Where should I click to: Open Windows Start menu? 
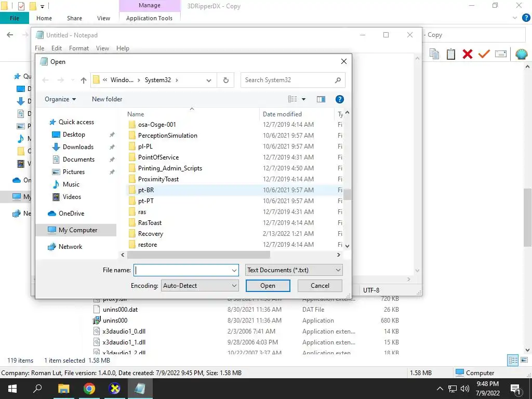pyautogui.click(x=12, y=389)
